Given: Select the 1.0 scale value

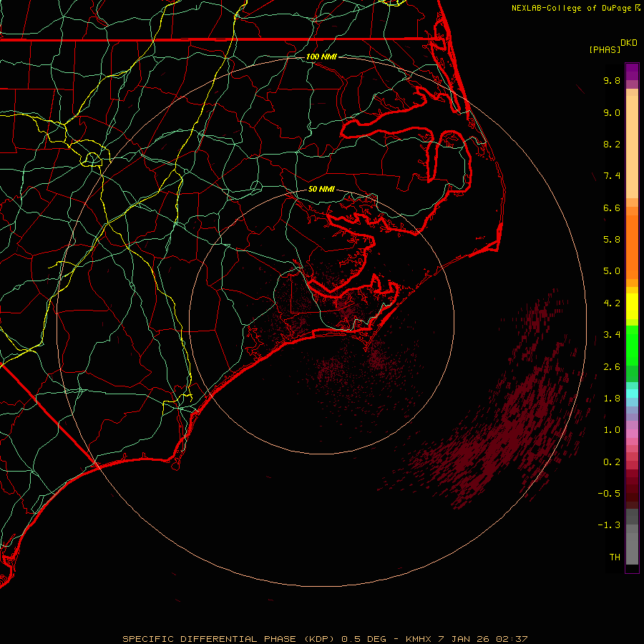Looking at the screenshot, I should 612,430.
